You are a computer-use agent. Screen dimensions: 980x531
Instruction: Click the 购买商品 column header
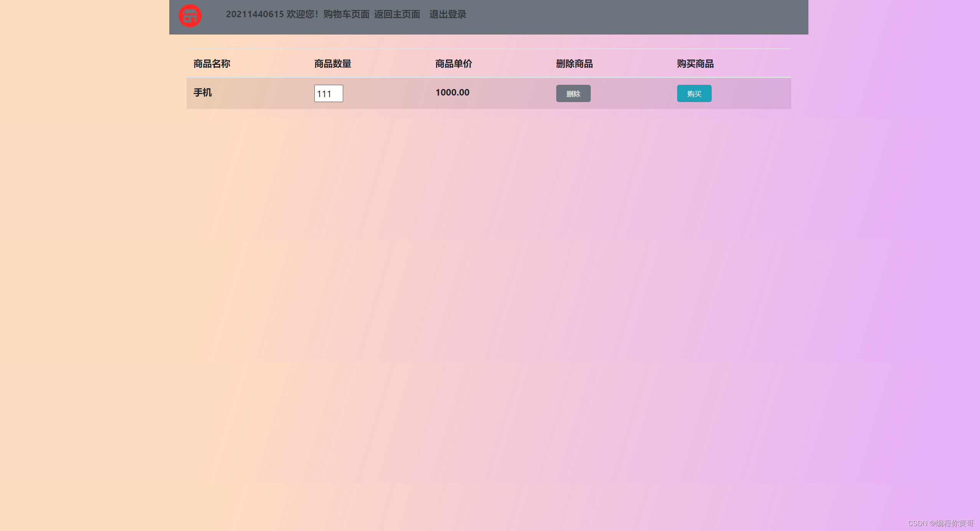(x=695, y=64)
